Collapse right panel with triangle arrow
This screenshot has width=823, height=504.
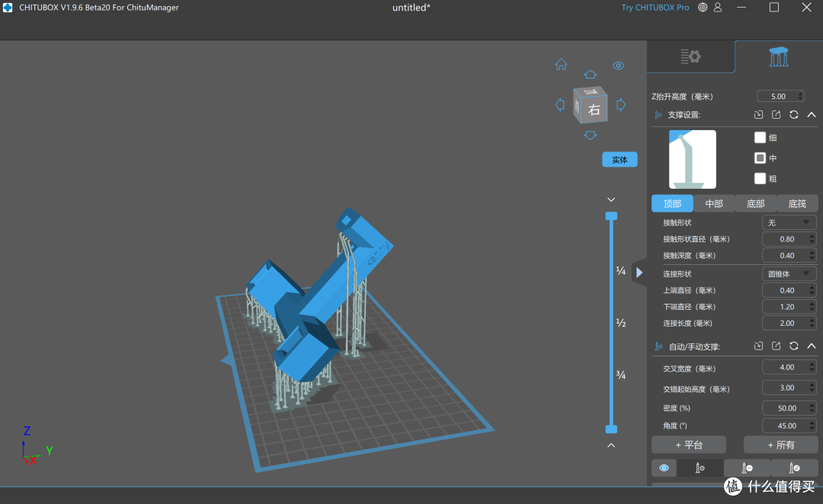(x=639, y=273)
